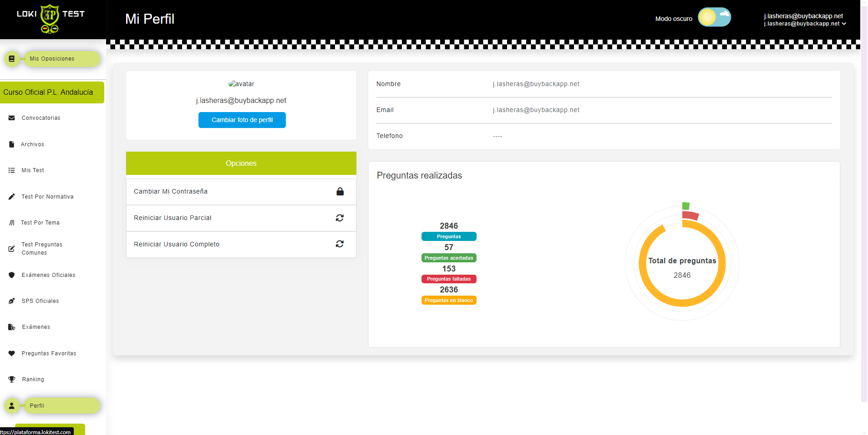Screen dimensions: 868x435
Task: Click the Test Por Normativa pencil icon
Action: coord(11,196)
